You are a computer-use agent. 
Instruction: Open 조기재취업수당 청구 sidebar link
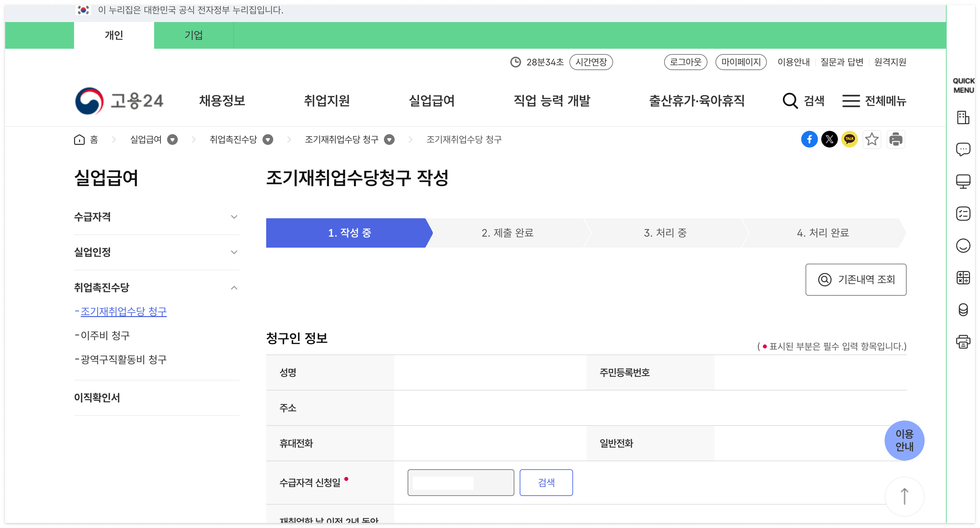pyautogui.click(x=123, y=311)
